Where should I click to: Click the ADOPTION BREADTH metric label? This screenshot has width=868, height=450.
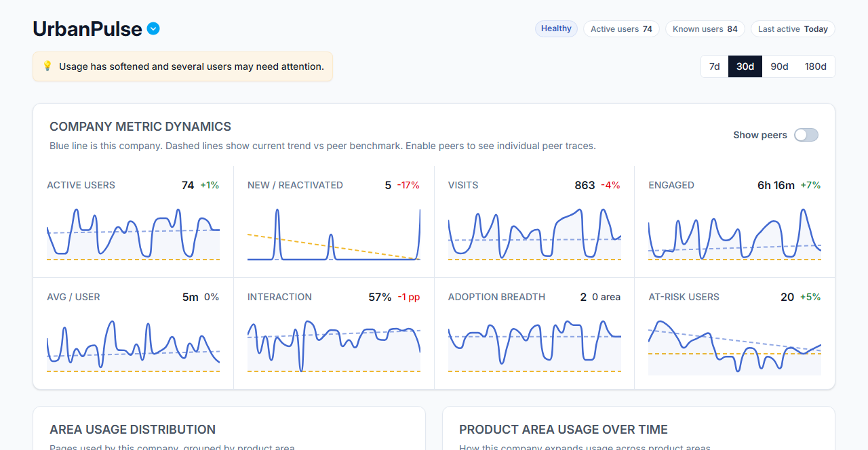pos(496,297)
